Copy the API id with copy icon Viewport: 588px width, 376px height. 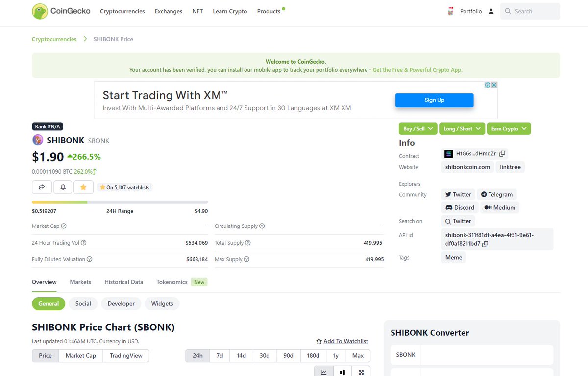click(x=485, y=244)
